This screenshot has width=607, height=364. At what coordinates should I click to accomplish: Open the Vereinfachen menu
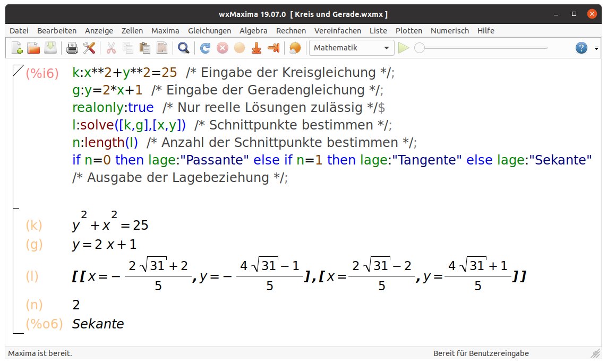pos(338,31)
